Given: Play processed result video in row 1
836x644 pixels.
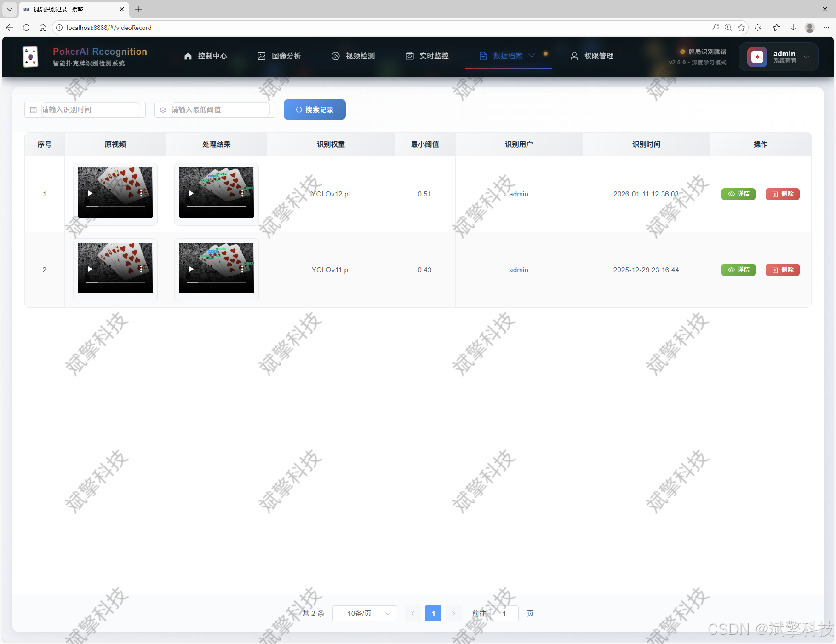Looking at the screenshot, I should click(191, 193).
